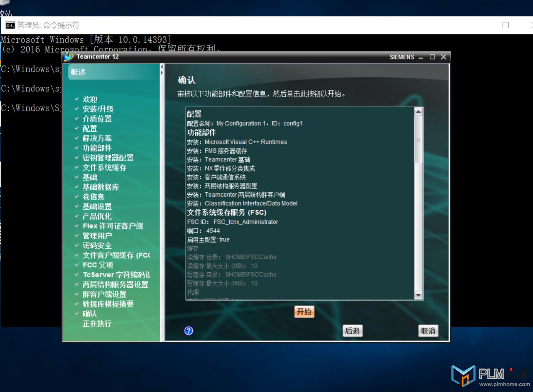
Task: Select the 功能部件 step in sidebar
Action: pos(97,148)
